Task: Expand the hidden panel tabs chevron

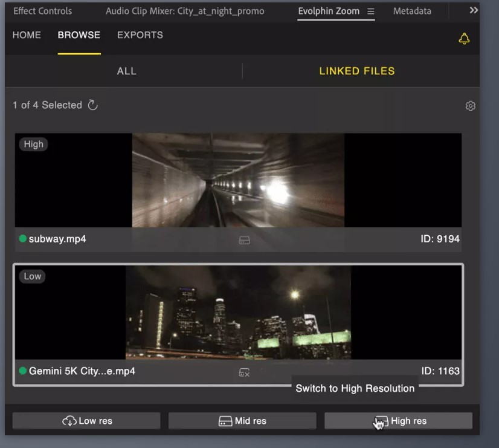Action: pyautogui.click(x=473, y=10)
